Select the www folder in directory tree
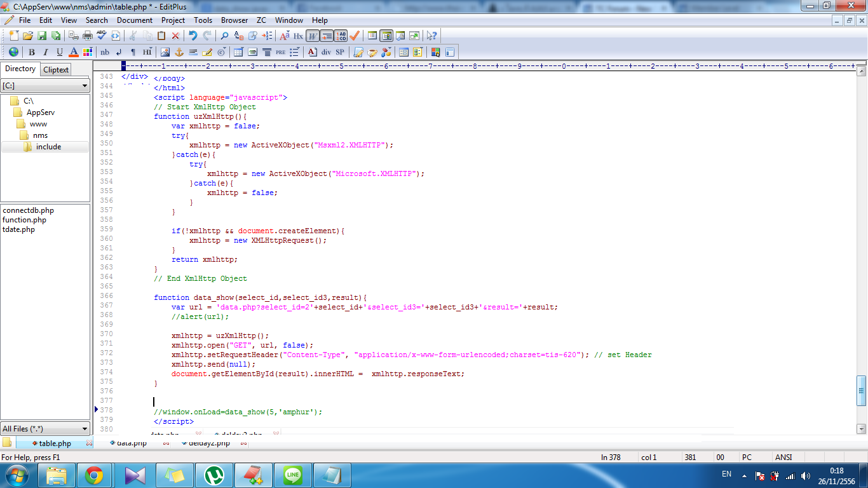This screenshot has width=868, height=488. click(x=38, y=124)
